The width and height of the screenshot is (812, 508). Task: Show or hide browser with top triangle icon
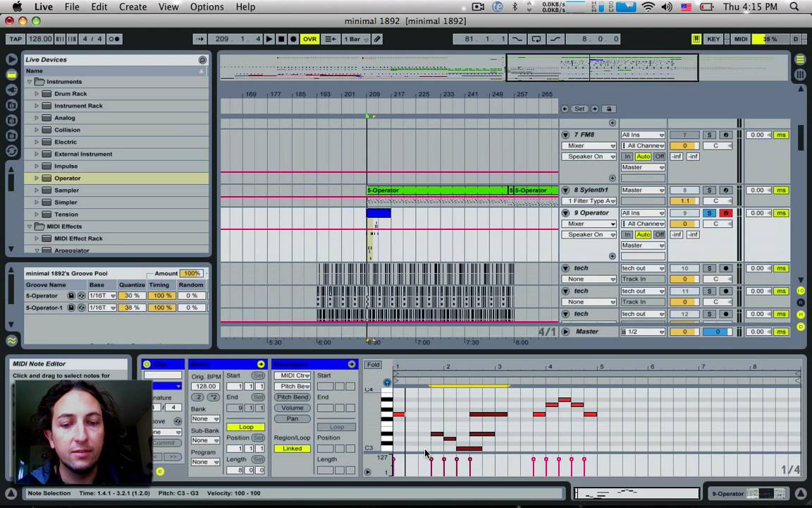coord(11,59)
